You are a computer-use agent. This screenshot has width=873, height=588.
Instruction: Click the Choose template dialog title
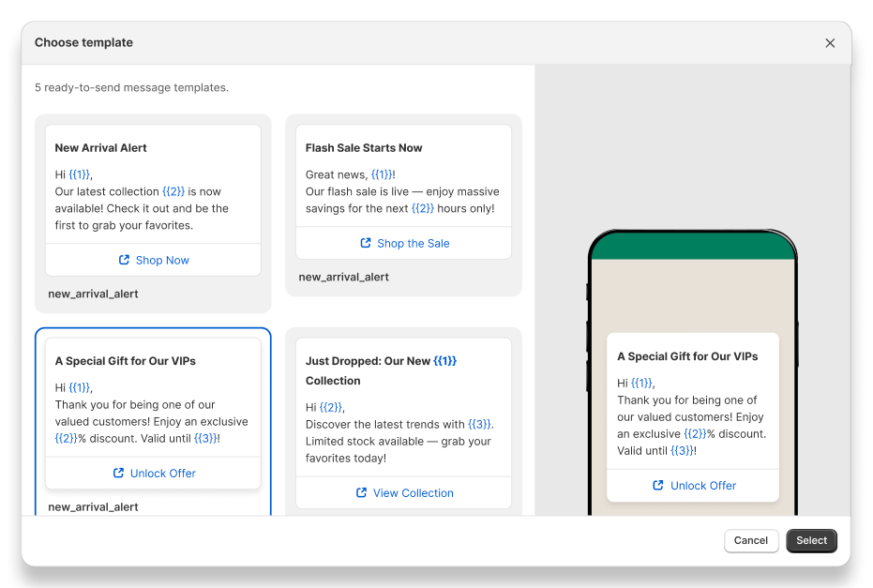click(x=84, y=43)
